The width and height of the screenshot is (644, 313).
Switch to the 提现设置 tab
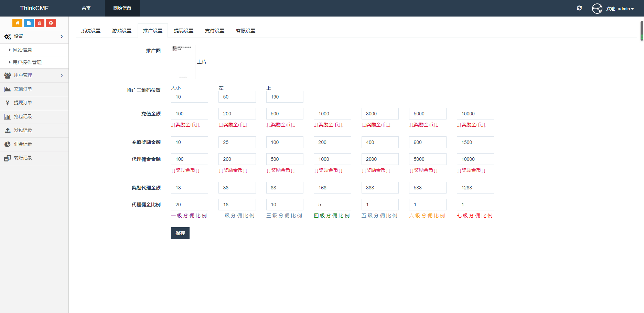183,31
